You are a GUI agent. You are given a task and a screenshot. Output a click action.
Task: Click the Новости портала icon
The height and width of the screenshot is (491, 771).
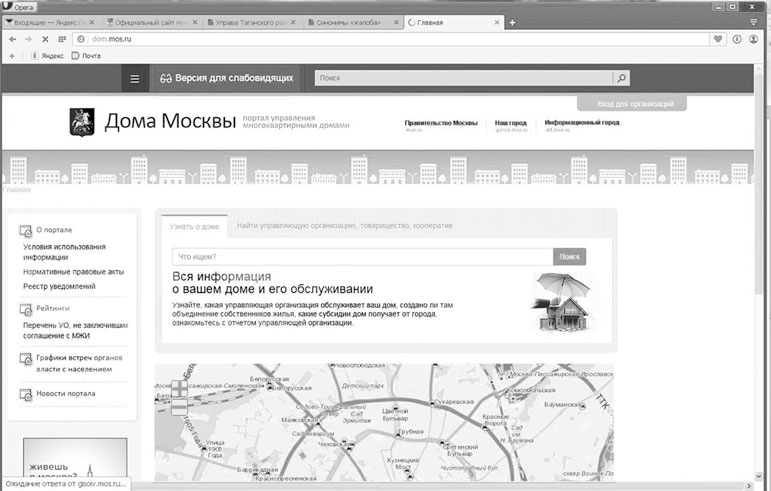click(26, 395)
